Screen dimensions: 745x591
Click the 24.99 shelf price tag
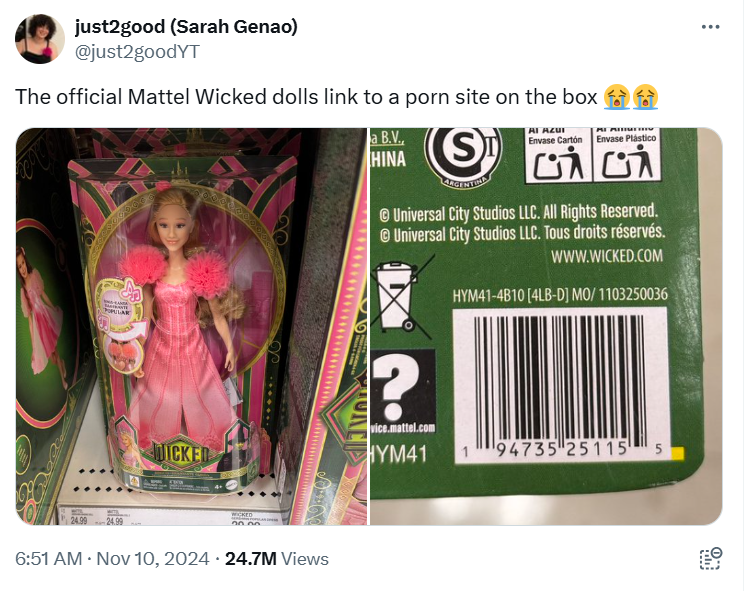pos(76,518)
